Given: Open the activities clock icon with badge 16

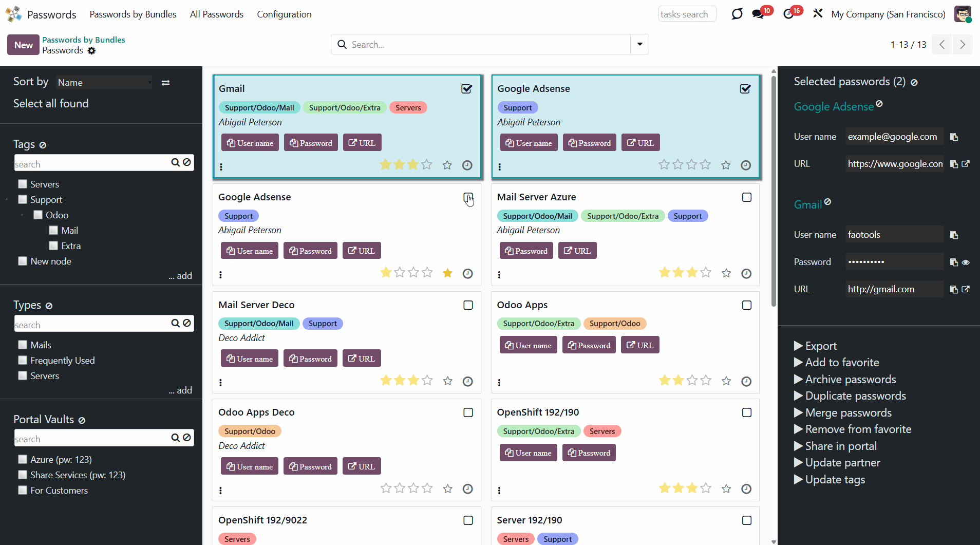Looking at the screenshot, I should [x=788, y=14].
